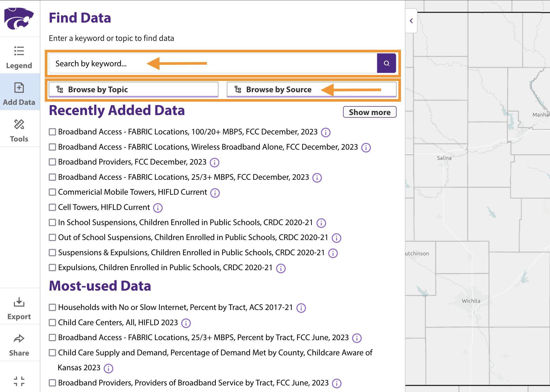Click inside the keyword search field
Viewport: 550px width, 392px height.
[183, 63]
